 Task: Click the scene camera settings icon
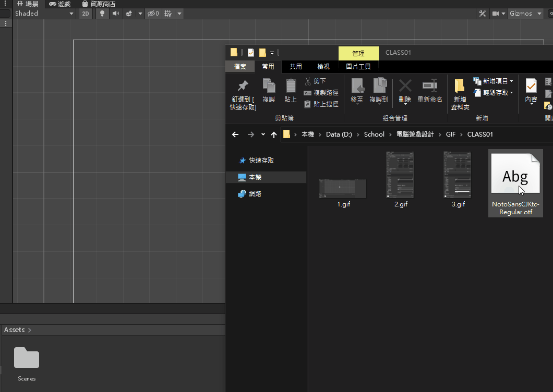pyautogui.click(x=496, y=14)
